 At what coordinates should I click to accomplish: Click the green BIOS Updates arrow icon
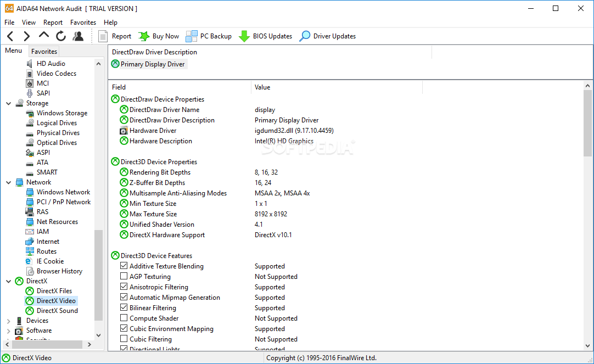click(244, 36)
